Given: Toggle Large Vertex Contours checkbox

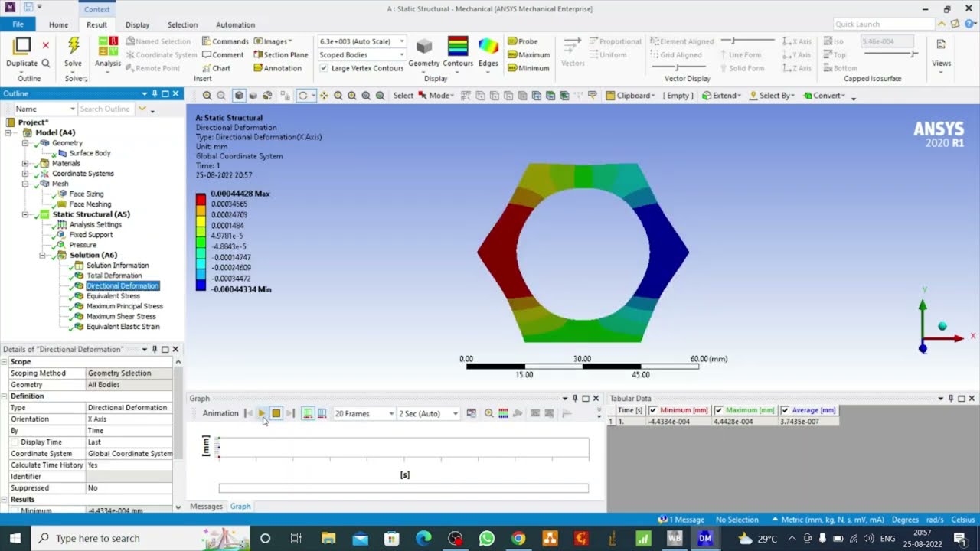Looking at the screenshot, I should point(324,68).
